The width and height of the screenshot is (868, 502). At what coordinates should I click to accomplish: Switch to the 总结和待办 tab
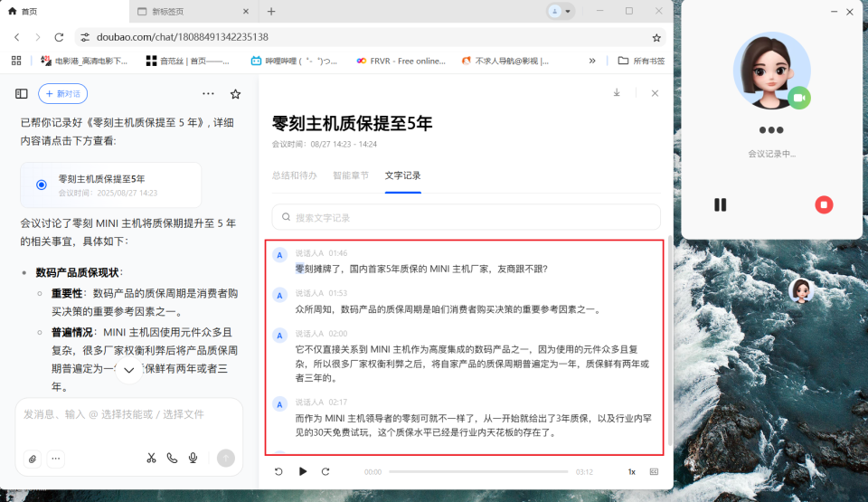coord(295,175)
